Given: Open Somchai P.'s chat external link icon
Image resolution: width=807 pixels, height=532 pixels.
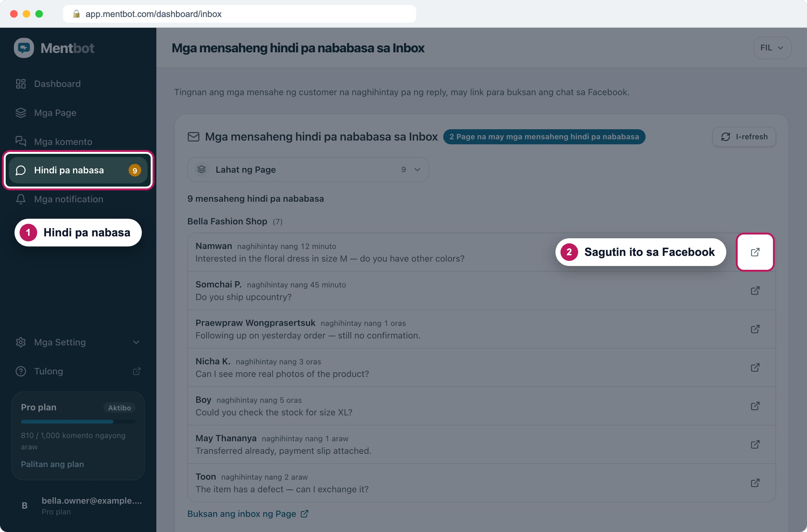Looking at the screenshot, I should pyautogui.click(x=755, y=291).
